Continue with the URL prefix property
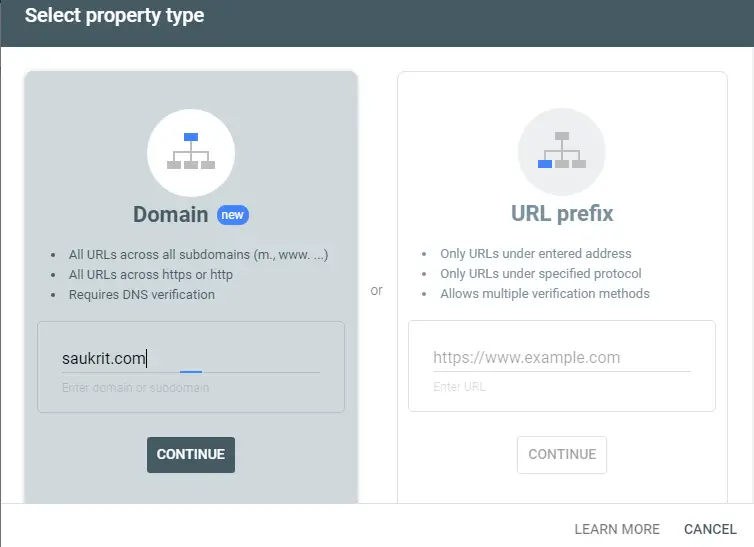Image resolution: width=754 pixels, height=547 pixels. click(x=562, y=454)
